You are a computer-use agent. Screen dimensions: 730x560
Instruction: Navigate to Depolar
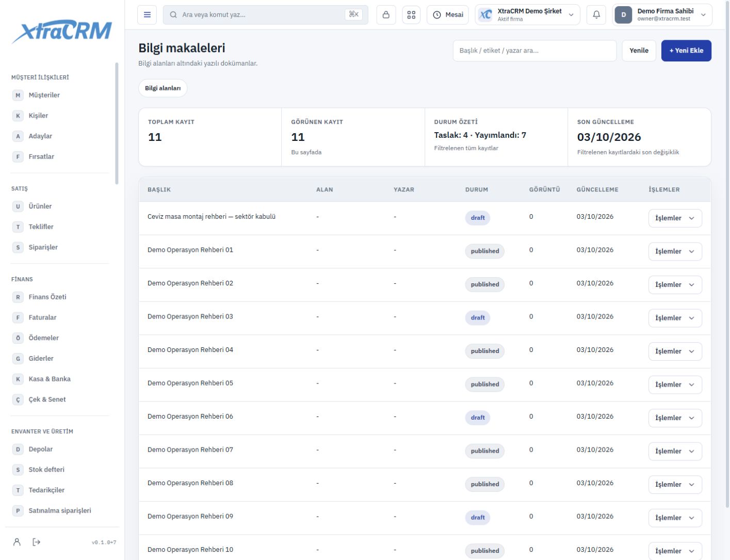[60, 449]
